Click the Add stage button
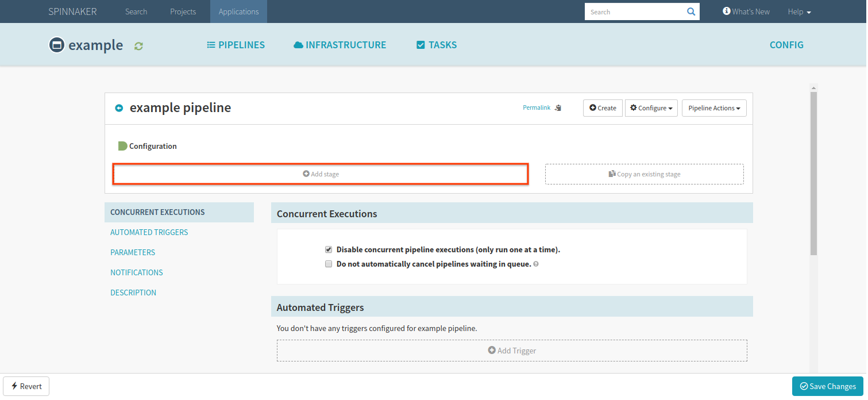The height and width of the screenshot is (400, 868). 321,174
